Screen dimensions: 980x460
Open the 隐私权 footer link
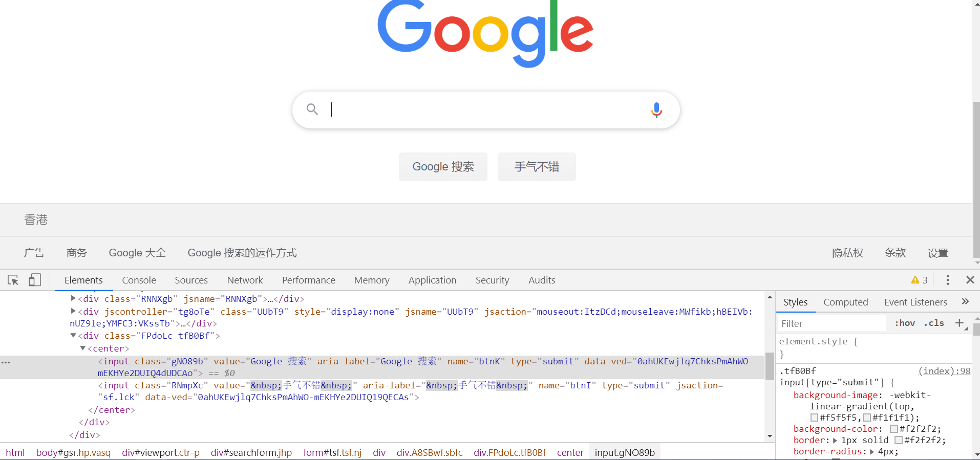(847, 253)
